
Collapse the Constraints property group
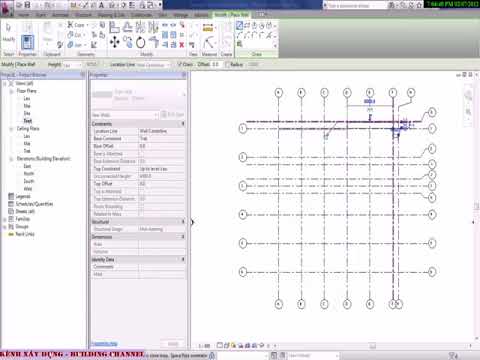(183, 124)
